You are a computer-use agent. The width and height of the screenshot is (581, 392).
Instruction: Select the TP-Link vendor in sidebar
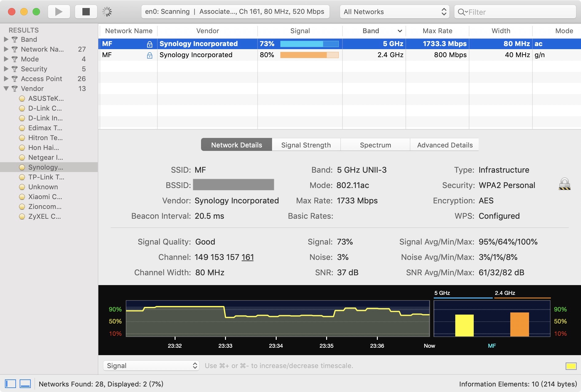(46, 177)
